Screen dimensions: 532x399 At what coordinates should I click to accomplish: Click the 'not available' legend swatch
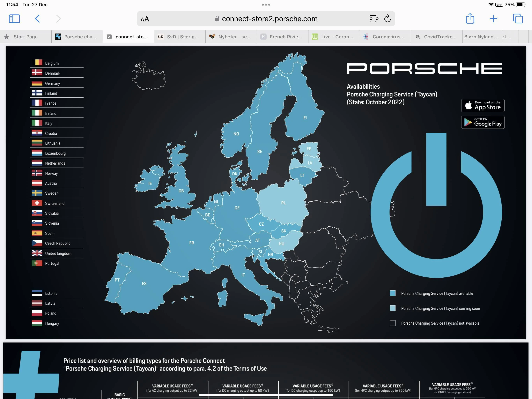pyautogui.click(x=392, y=323)
